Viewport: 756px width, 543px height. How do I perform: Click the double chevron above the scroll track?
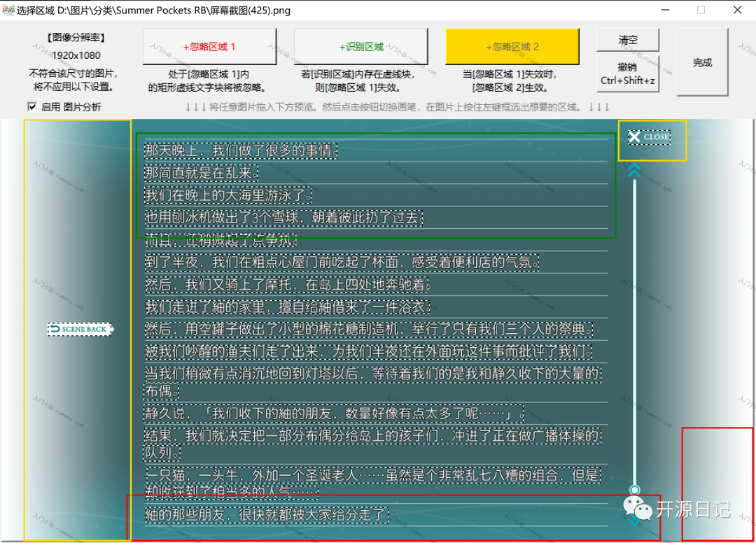coord(634,170)
